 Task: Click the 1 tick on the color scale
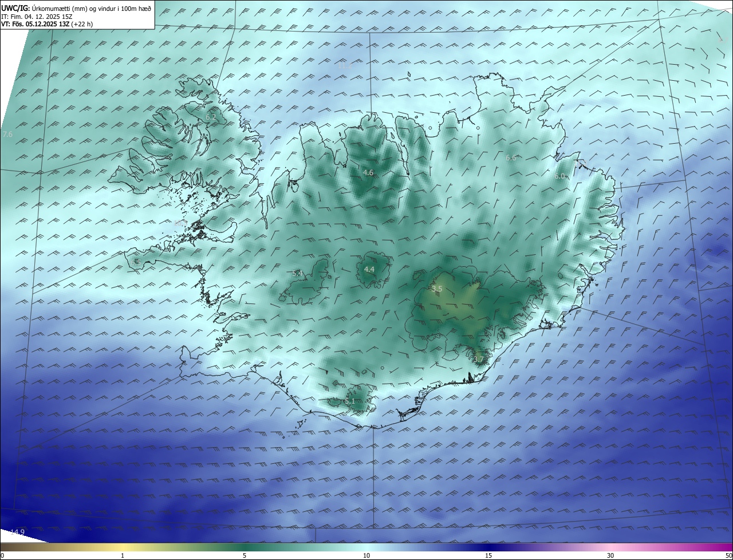(123, 555)
